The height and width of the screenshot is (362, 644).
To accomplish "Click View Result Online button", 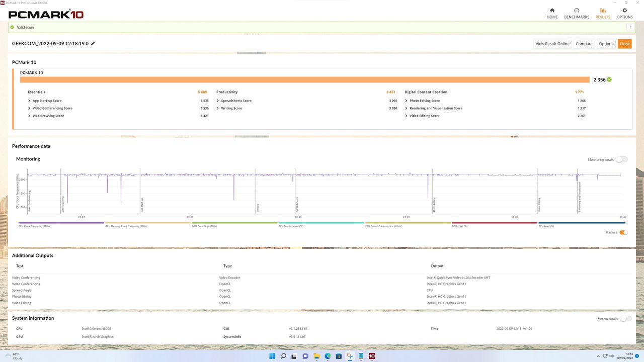I will 552,44.
